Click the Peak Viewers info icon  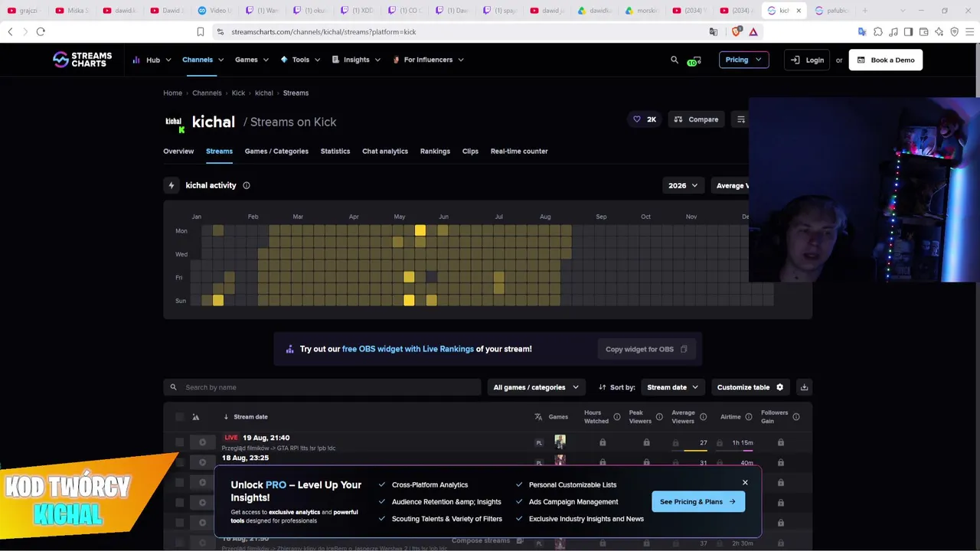click(x=659, y=417)
